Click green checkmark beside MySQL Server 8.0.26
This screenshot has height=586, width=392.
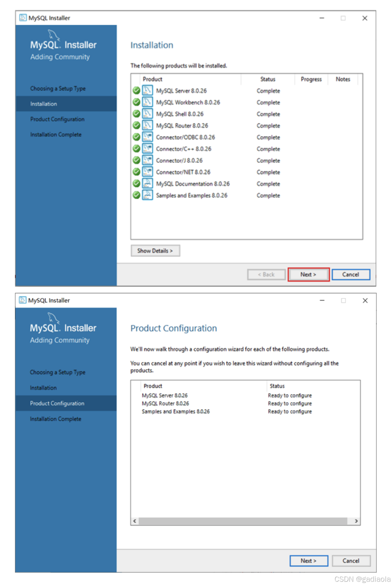(x=136, y=91)
